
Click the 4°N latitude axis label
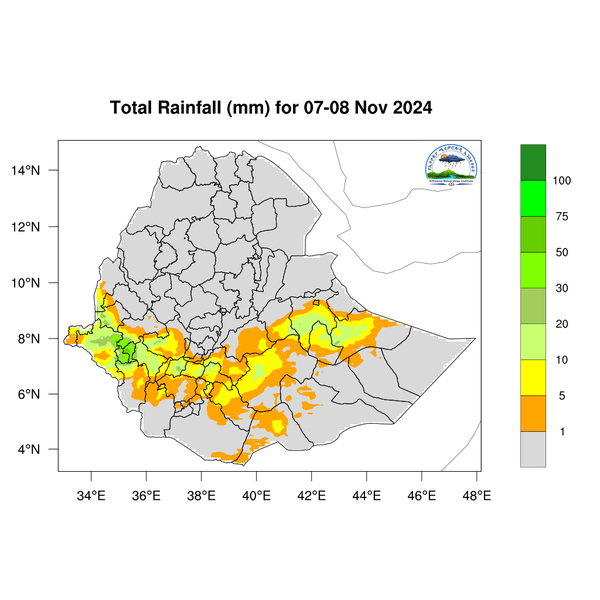tap(29, 449)
